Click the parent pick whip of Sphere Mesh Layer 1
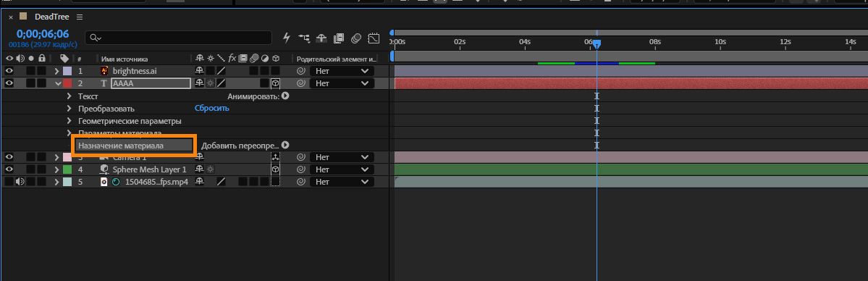This screenshot has height=281, width=868. pyautogui.click(x=301, y=169)
